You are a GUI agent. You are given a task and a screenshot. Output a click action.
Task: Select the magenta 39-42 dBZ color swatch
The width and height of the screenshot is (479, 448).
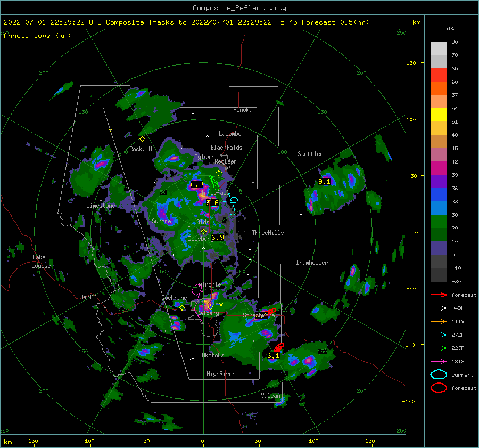tap(439, 168)
